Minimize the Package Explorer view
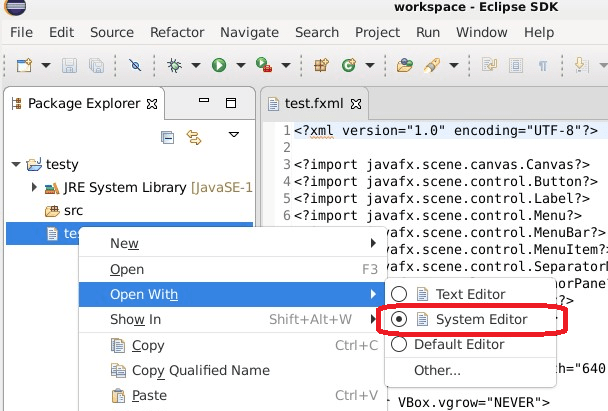The height and width of the screenshot is (411, 608). point(204,100)
